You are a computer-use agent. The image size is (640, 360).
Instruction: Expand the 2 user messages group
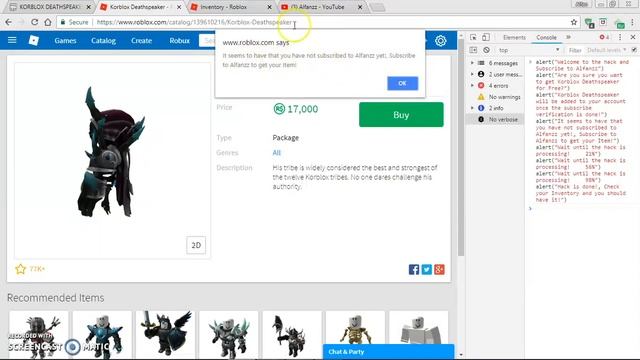click(472, 74)
